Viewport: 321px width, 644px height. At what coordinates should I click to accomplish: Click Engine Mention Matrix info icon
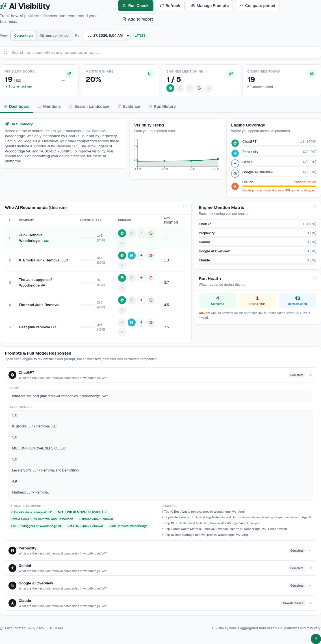[x=314, y=206]
